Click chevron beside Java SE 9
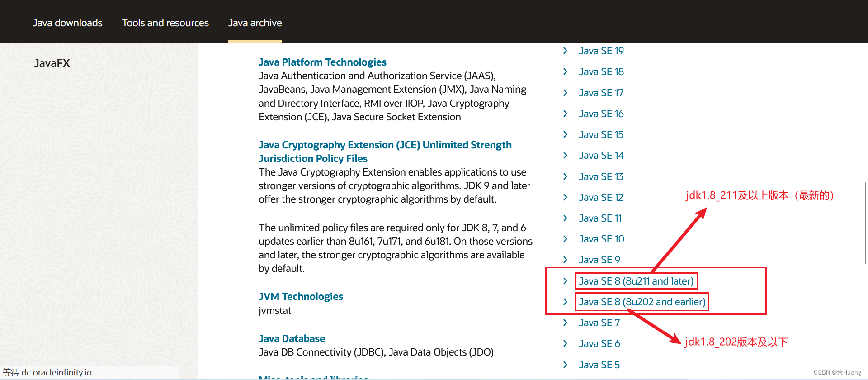This screenshot has height=380, width=868. pyautogui.click(x=565, y=260)
